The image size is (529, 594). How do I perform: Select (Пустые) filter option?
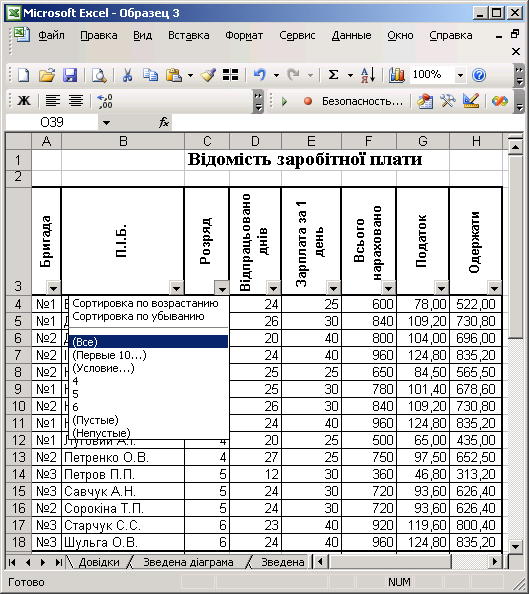[149, 420]
